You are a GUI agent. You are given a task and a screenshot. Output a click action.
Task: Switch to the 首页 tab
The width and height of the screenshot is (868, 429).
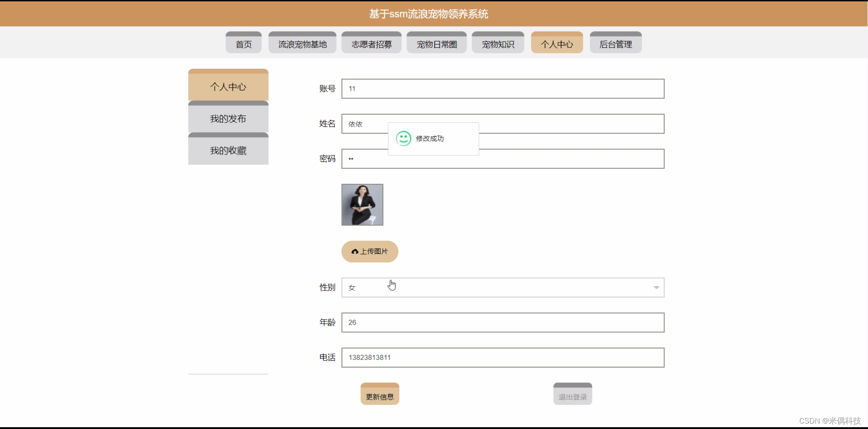243,42
